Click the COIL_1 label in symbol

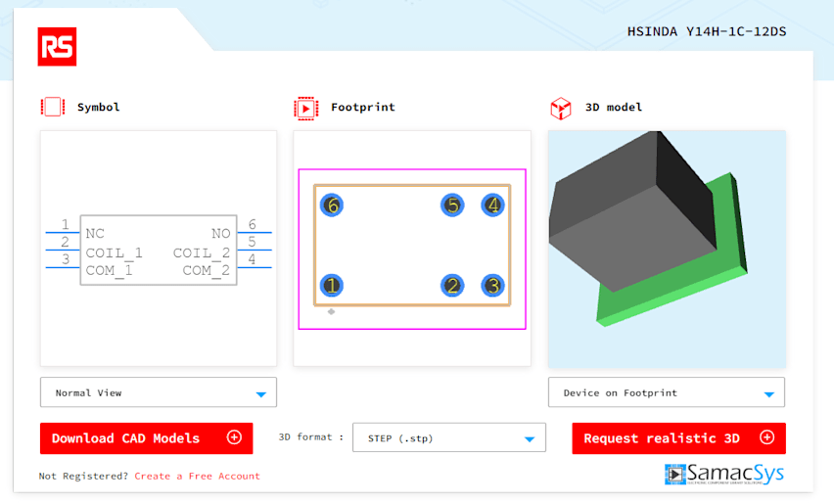tap(114, 252)
